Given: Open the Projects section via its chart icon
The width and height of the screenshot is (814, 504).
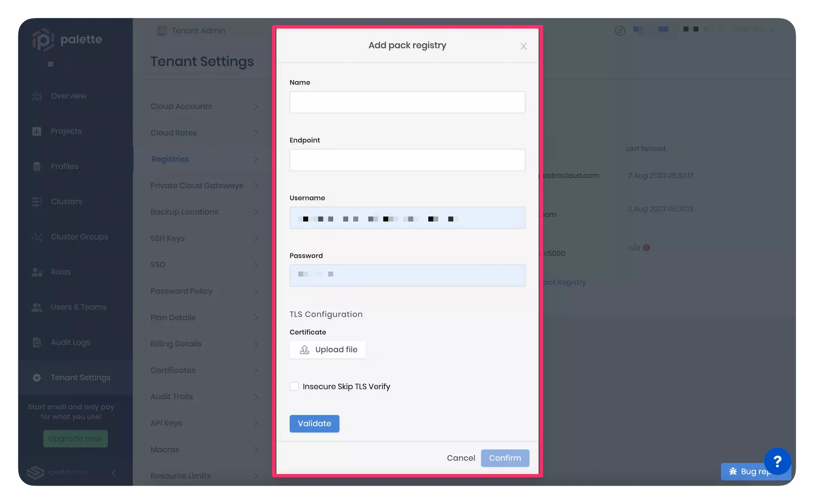Looking at the screenshot, I should pos(37,131).
